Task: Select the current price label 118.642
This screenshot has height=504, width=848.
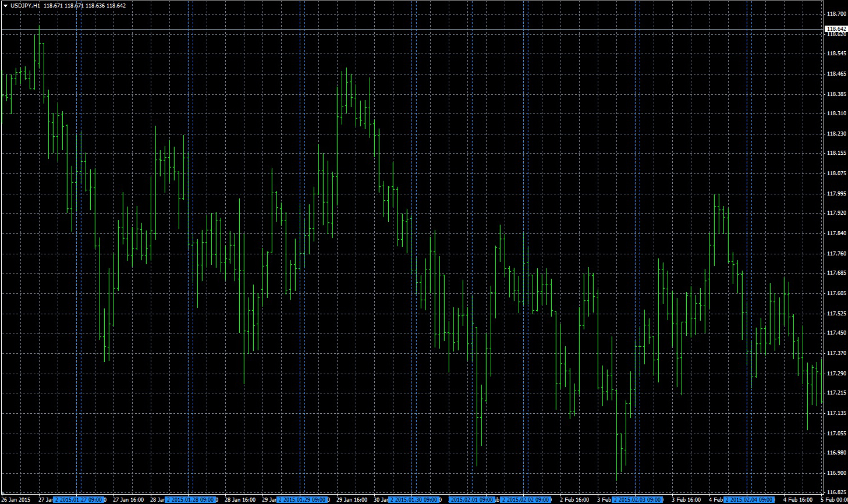Action: pyautogui.click(x=836, y=29)
